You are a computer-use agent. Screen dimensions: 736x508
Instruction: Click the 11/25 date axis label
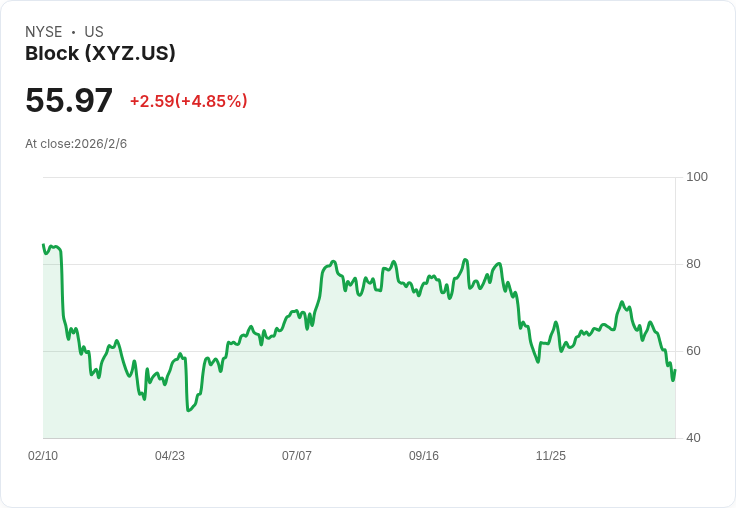click(551, 456)
